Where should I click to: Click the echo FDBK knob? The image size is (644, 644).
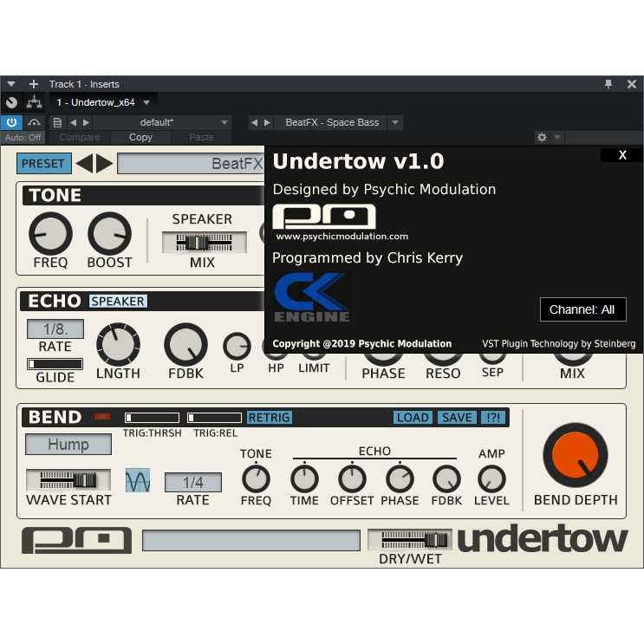click(x=185, y=345)
